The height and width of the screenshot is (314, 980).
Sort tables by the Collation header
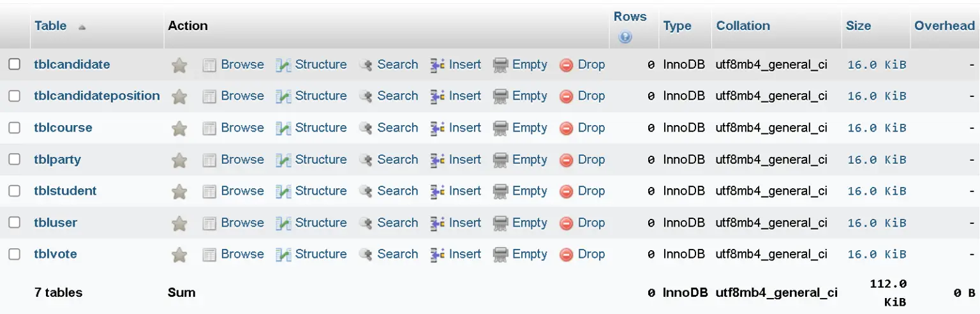point(743,26)
